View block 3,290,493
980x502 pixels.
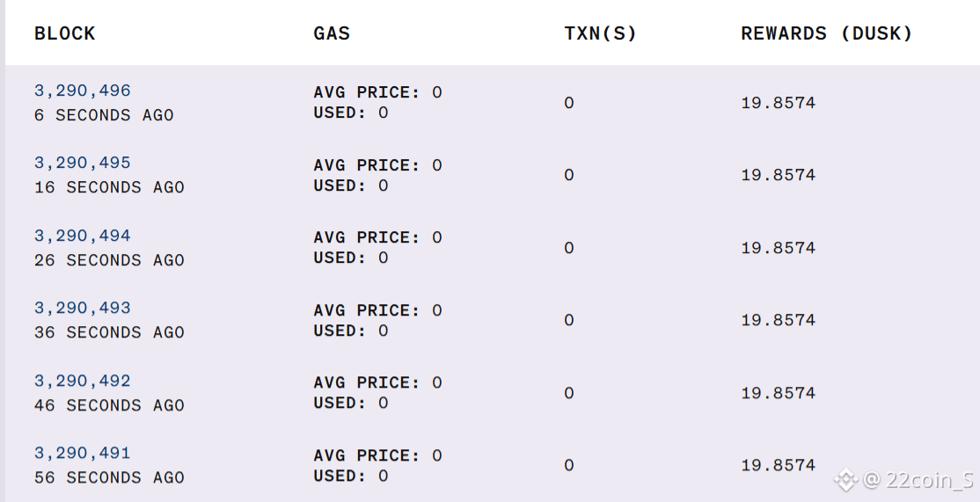click(x=83, y=308)
